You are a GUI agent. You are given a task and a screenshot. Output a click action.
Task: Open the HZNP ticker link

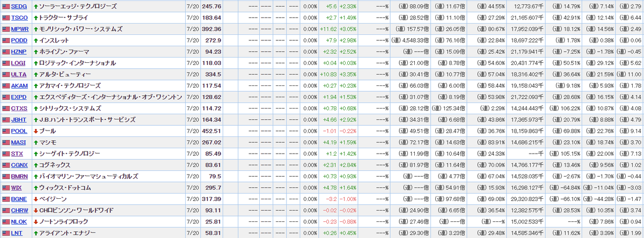[19, 52]
